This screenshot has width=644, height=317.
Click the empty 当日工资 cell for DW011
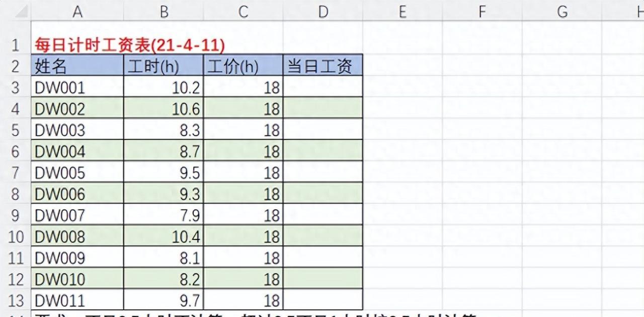click(323, 300)
